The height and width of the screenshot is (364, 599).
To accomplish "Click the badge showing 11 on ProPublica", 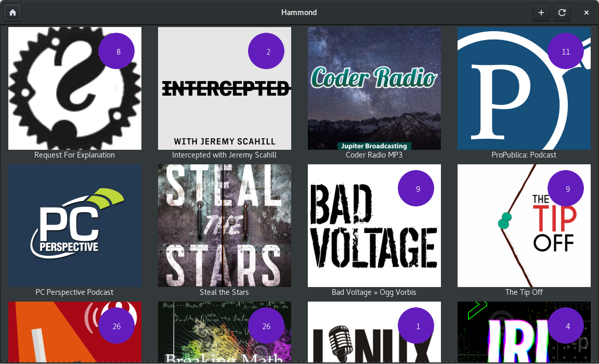I will click(x=566, y=51).
